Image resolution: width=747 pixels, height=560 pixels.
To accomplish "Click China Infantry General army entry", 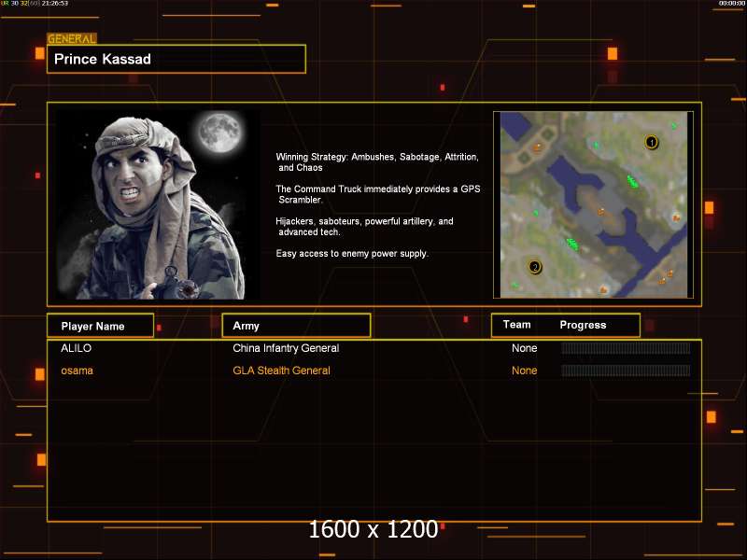I will pos(286,348).
